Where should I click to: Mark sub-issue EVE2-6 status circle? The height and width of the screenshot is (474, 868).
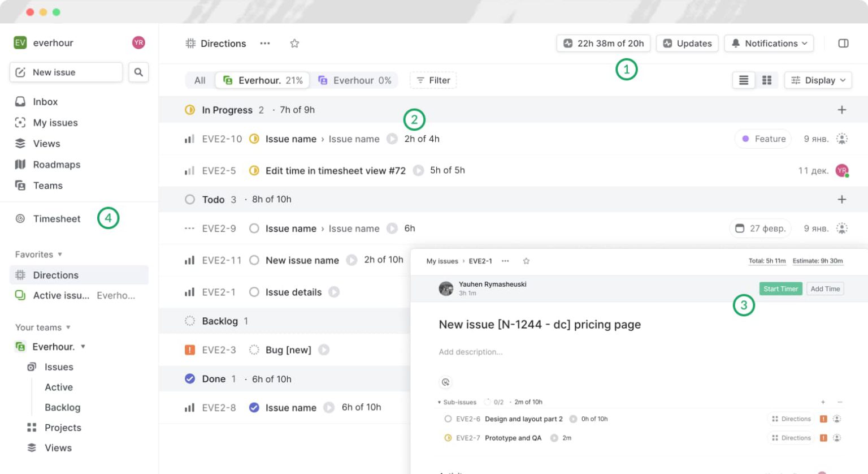pos(447,419)
